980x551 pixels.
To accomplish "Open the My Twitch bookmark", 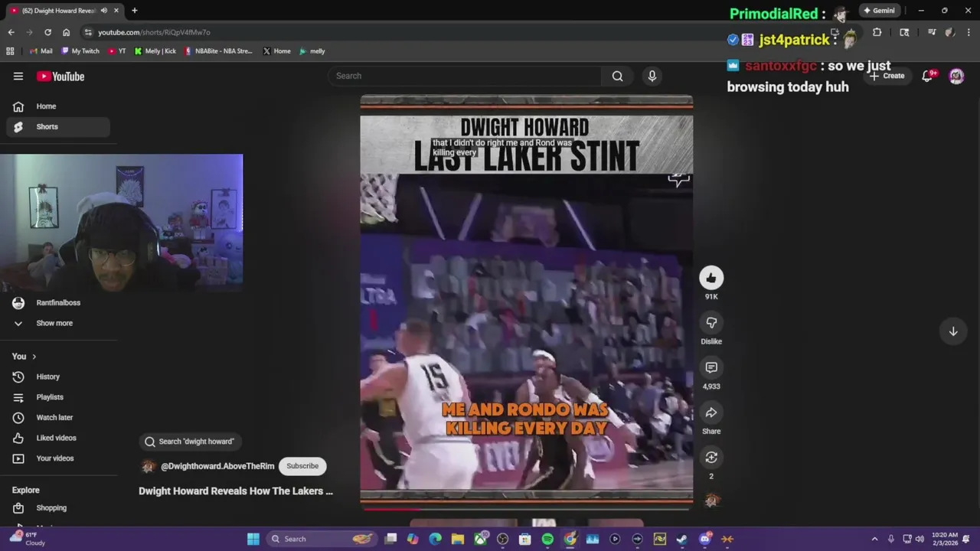I will click(x=80, y=51).
